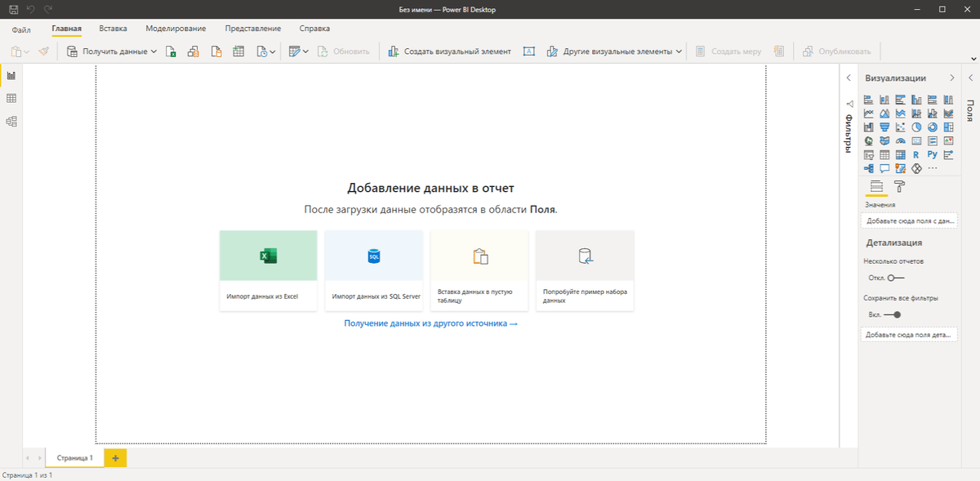This screenshot has height=481, width=980.
Task: Select the treemap visualization
Action: (948, 127)
